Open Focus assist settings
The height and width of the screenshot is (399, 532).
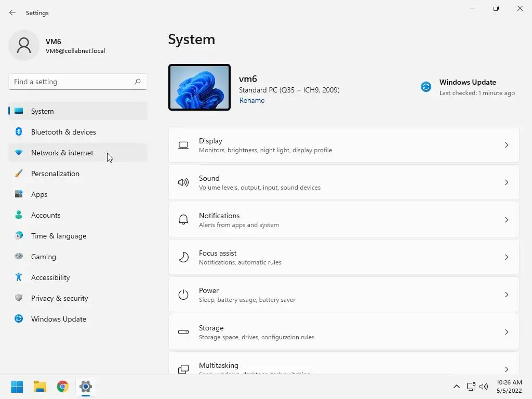[344, 257]
